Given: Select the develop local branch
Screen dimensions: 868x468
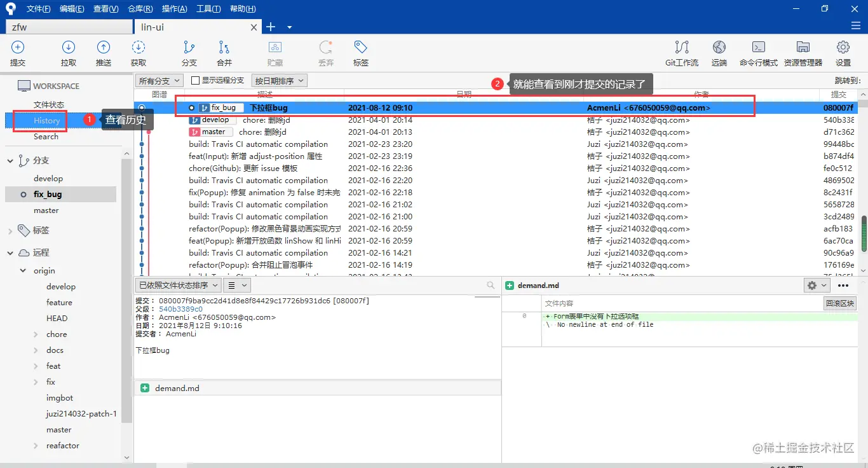Looking at the screenshot, I should (x=48, y=179).
